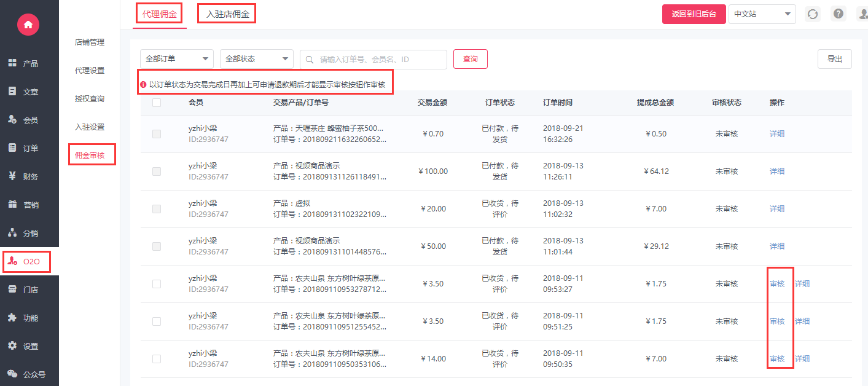Open the 会员 members section
The width and height of the screenshot is (868, 386).
pos(23,120)
